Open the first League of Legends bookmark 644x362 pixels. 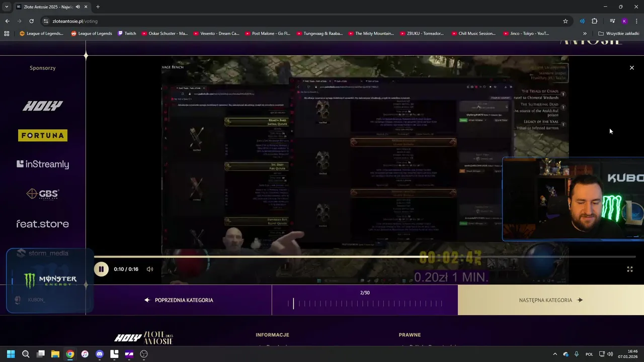pyautogui.click(x=41, y=34)
